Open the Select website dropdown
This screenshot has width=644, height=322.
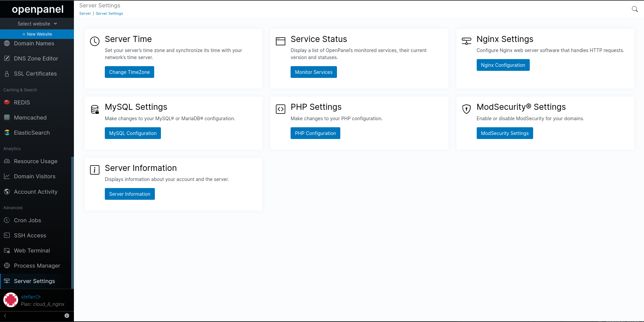pyautogui.click(x=37, y=24)
